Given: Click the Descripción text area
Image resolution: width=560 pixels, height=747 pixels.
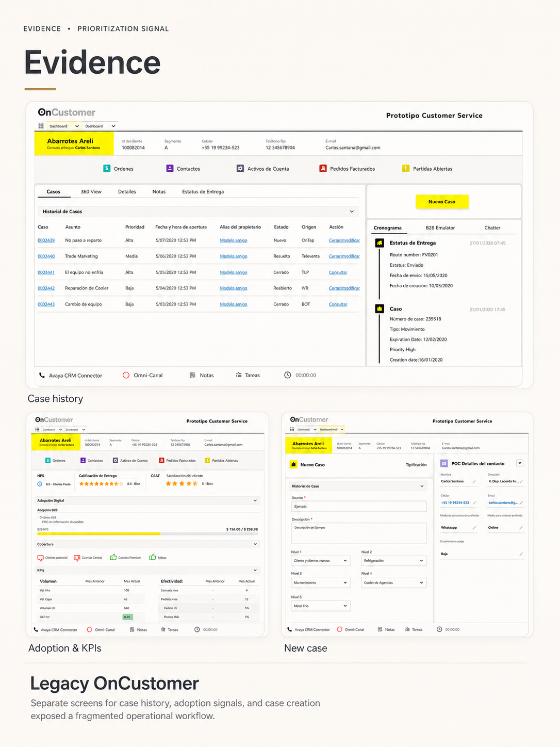Looking at the screenshot, I should [359, 533].
